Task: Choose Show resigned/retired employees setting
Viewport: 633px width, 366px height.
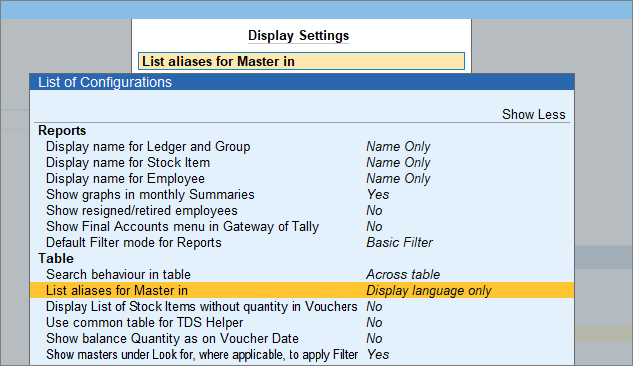Action: (142, 211)
